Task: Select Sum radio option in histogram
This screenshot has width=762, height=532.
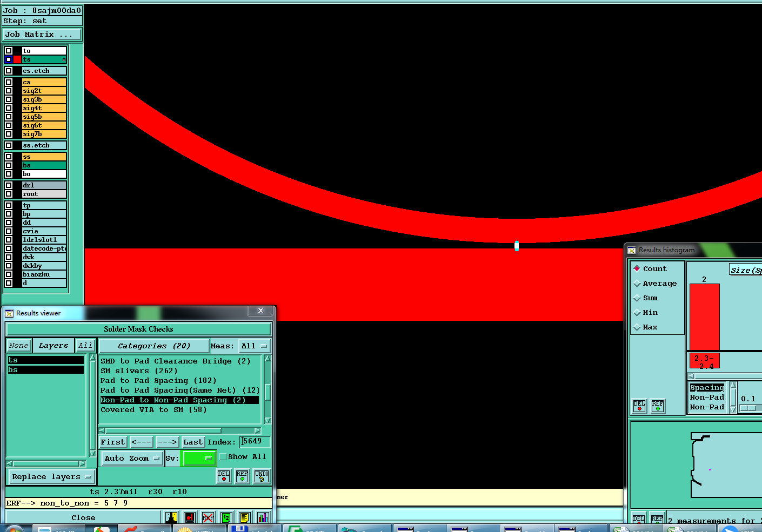Action: [x=637, y=298]
